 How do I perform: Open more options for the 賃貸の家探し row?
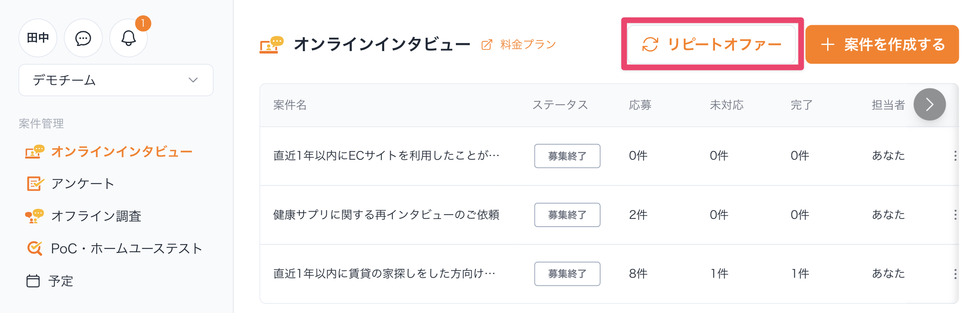tap(955, 274)
